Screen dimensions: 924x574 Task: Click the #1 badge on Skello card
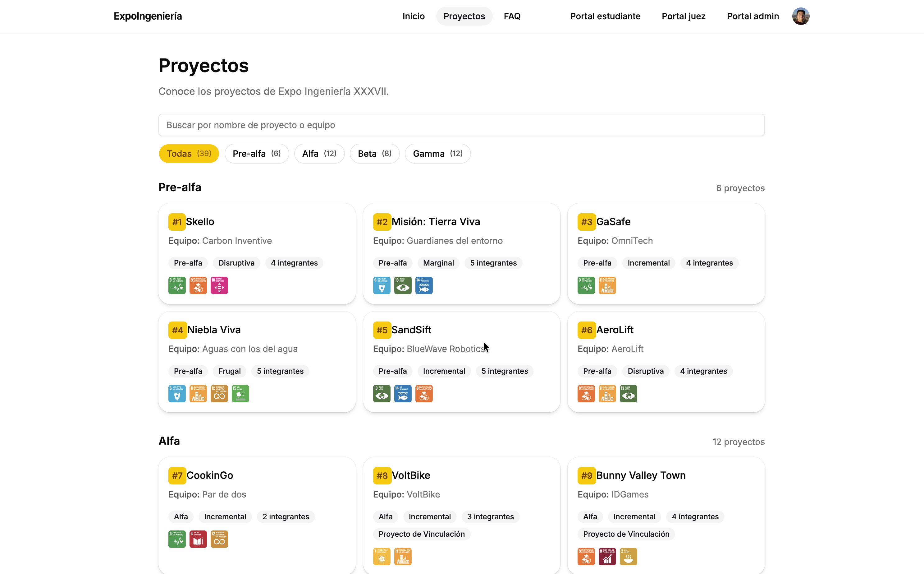[x=177, y=222]
